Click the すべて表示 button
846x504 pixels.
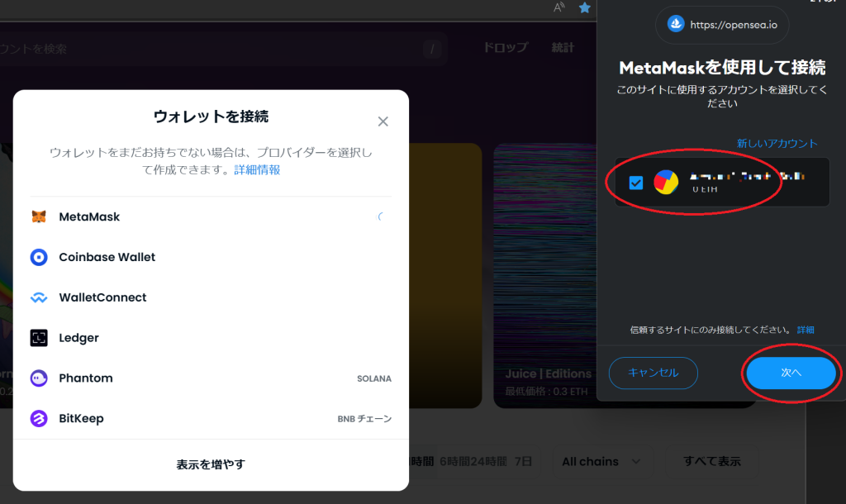click(711, 462)
